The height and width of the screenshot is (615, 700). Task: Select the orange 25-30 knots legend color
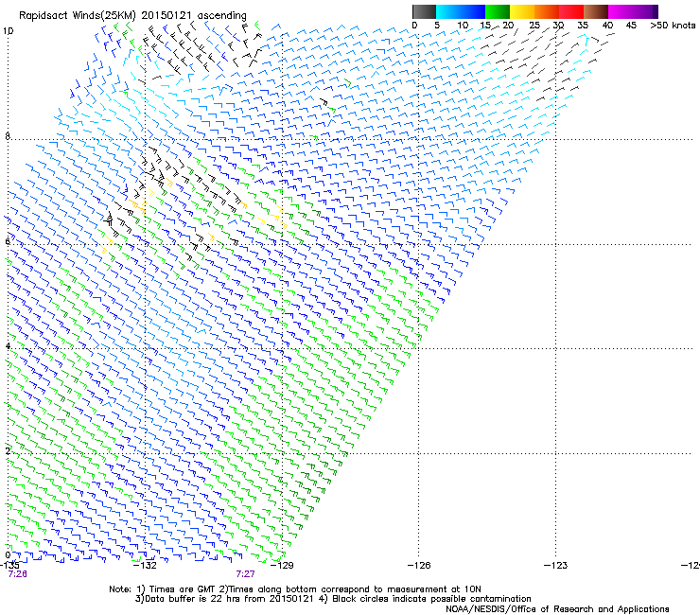point(547,11)
